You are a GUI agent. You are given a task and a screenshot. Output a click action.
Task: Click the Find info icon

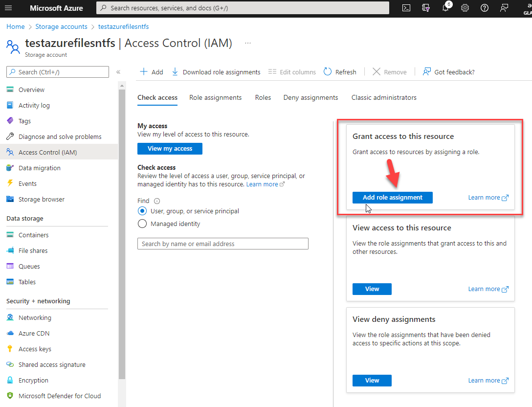click(x=157, y=201)
